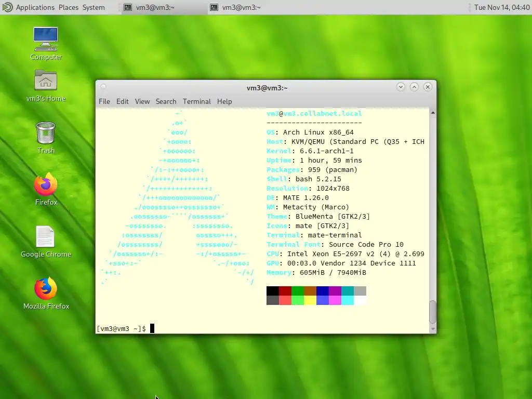Image resolution: width=532 pixels, height=399 pixels.
Task: Click the black color block in neofetch palette
Action: (x=272, y=291)
